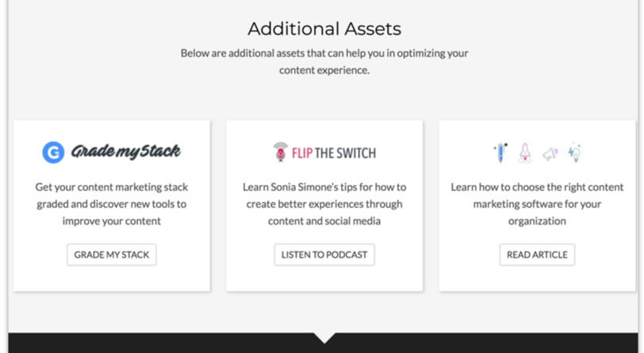Click the Flip the Switch logo text
This screenshot has height=353, width=644.
tap(334, 152)
